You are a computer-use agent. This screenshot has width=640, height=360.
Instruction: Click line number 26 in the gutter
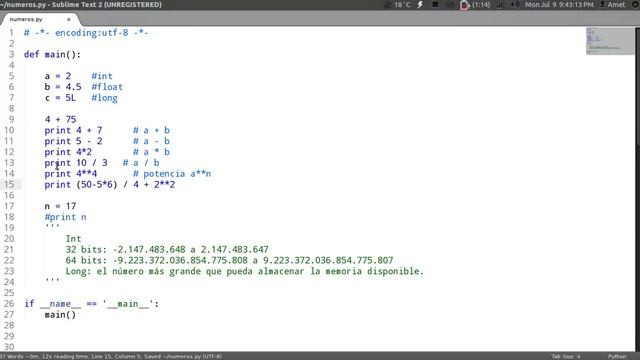click(9, 304)
